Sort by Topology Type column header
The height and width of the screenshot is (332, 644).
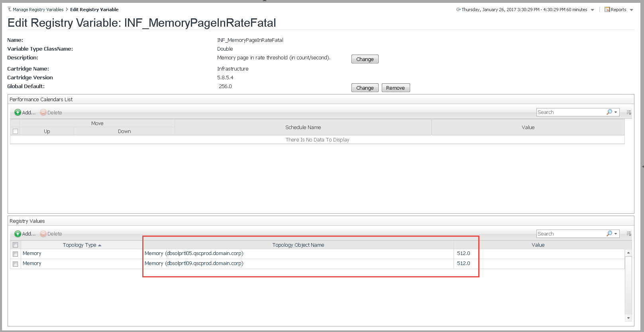tap(80, 245)
